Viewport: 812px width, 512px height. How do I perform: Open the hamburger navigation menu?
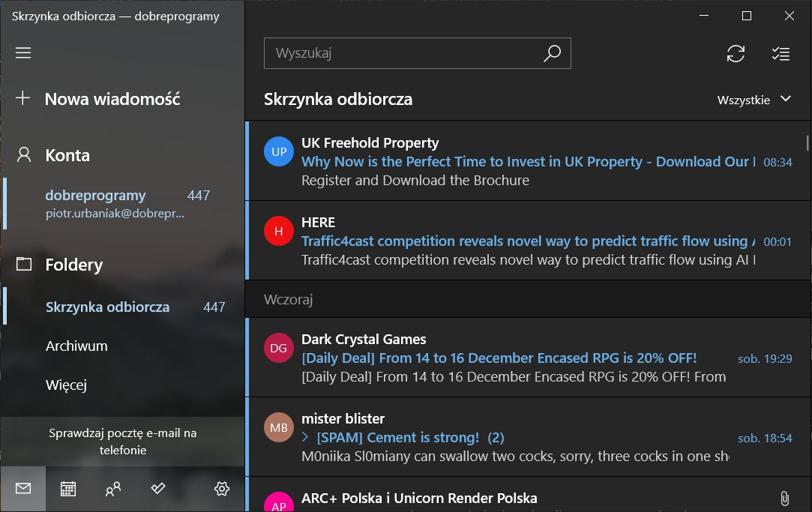[23, 52]
